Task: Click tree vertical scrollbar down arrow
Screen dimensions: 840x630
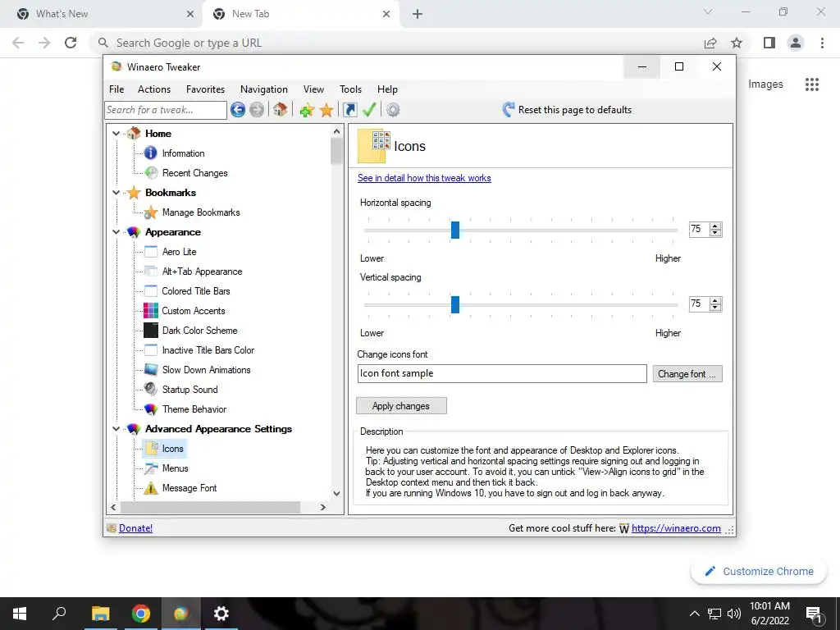Action: point(336,493)
